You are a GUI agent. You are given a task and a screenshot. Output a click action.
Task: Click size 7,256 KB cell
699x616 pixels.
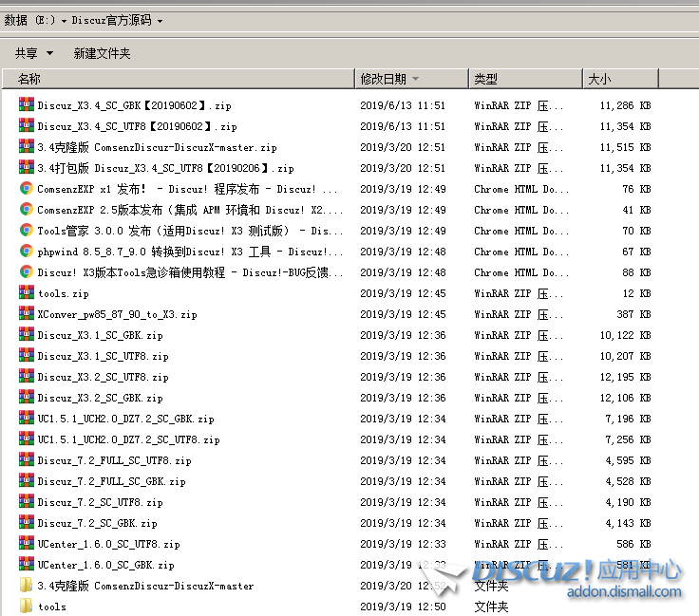[x=628, y=440]
